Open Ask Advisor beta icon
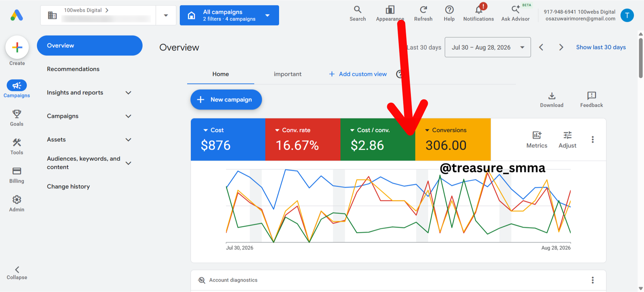The height and width of the screenshot is (292, 644). click(516, 10)
